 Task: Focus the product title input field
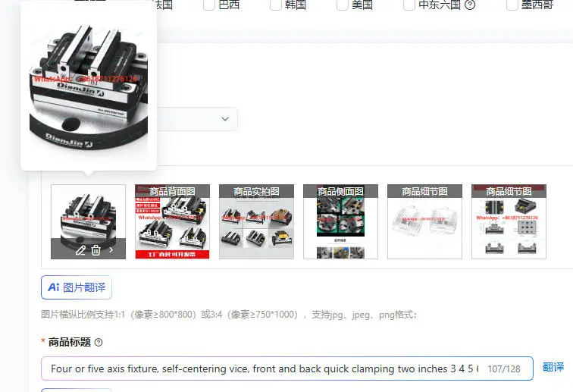click(x=286, y=368)
